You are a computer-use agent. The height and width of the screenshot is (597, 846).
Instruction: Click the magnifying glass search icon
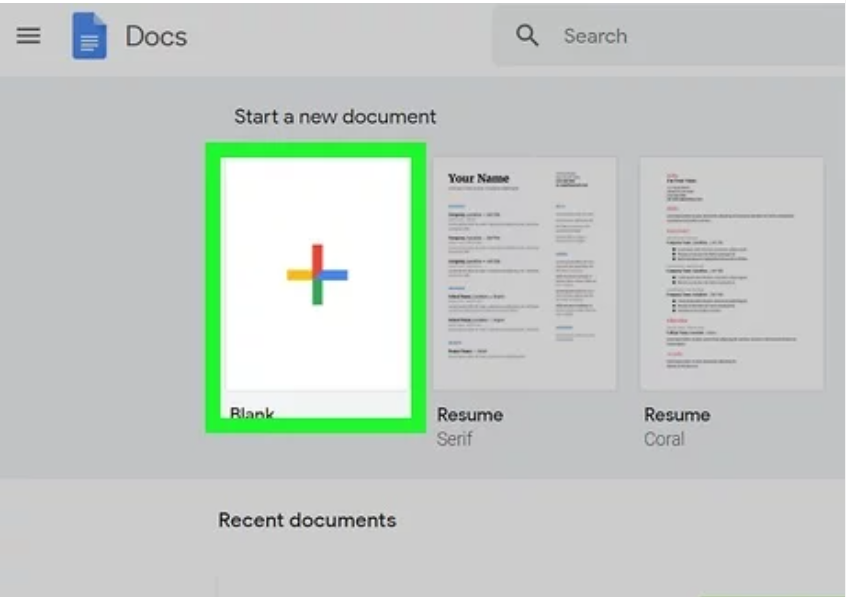pyautogui.click(x=527, y=36)
